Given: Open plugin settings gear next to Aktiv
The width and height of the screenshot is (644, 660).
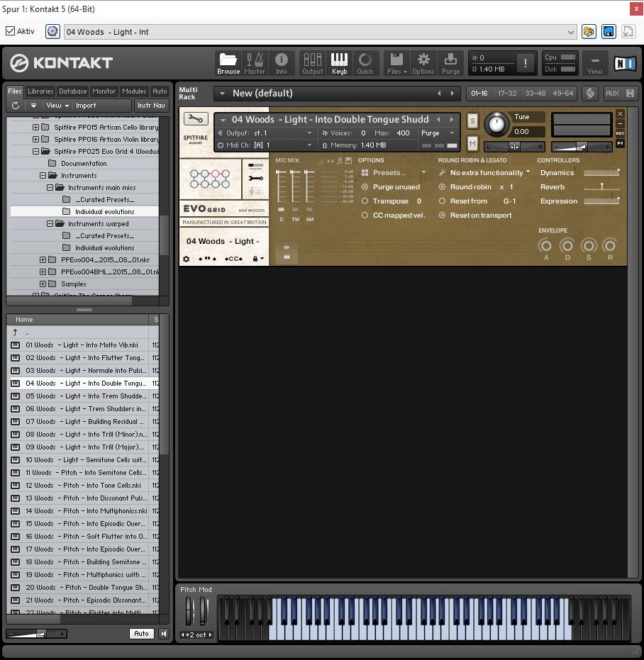Looking at the screenshot, I should tap(52, 32).
